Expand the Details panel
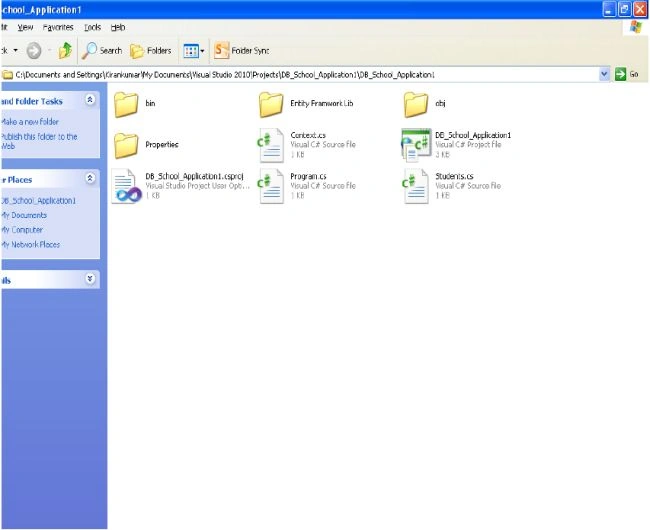650x530 pixels. point(90,278)
